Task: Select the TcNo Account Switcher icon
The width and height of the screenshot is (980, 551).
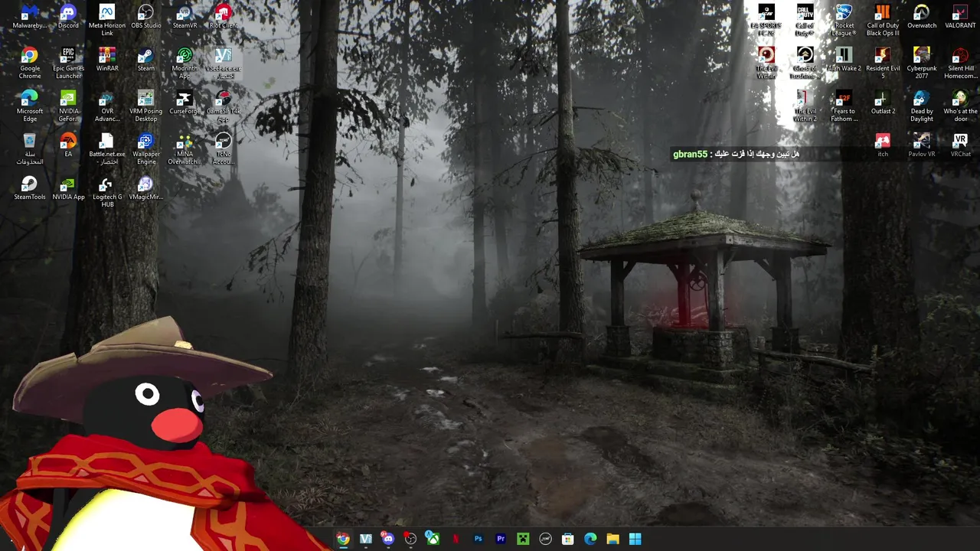Action: [223, 148]
